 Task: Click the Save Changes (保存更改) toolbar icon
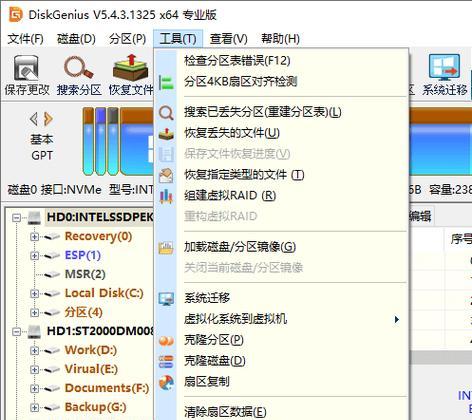pyautogui.click(x=26, y=68)
